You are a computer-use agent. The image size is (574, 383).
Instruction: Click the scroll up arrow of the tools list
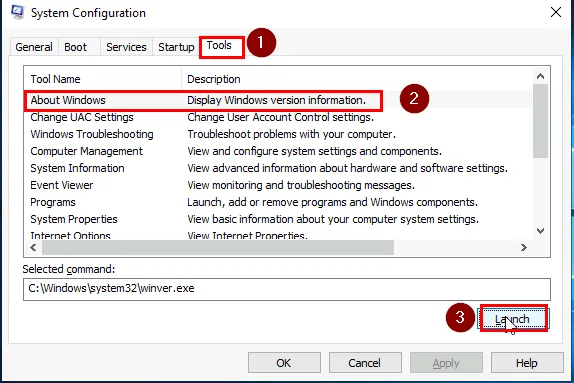540,76
